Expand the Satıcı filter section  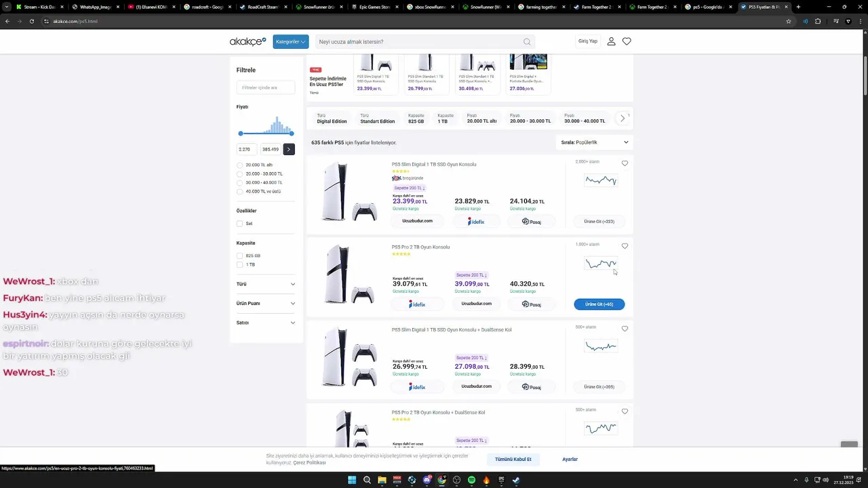point(266,323)
